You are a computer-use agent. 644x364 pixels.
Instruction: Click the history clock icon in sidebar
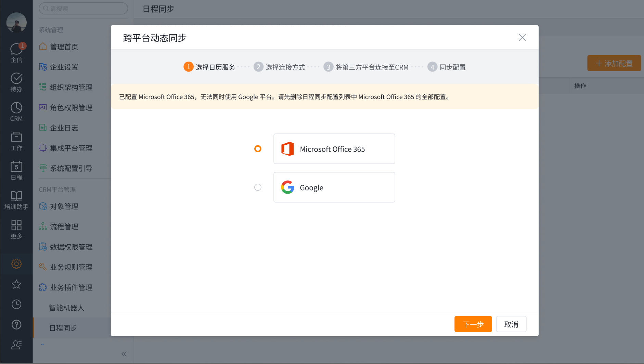(x=16, y=304)
